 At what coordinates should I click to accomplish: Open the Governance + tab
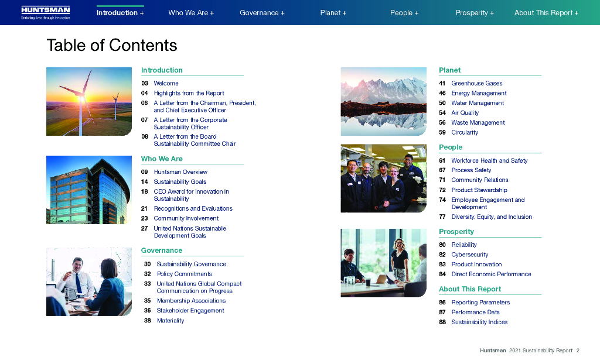coord(262,13)
